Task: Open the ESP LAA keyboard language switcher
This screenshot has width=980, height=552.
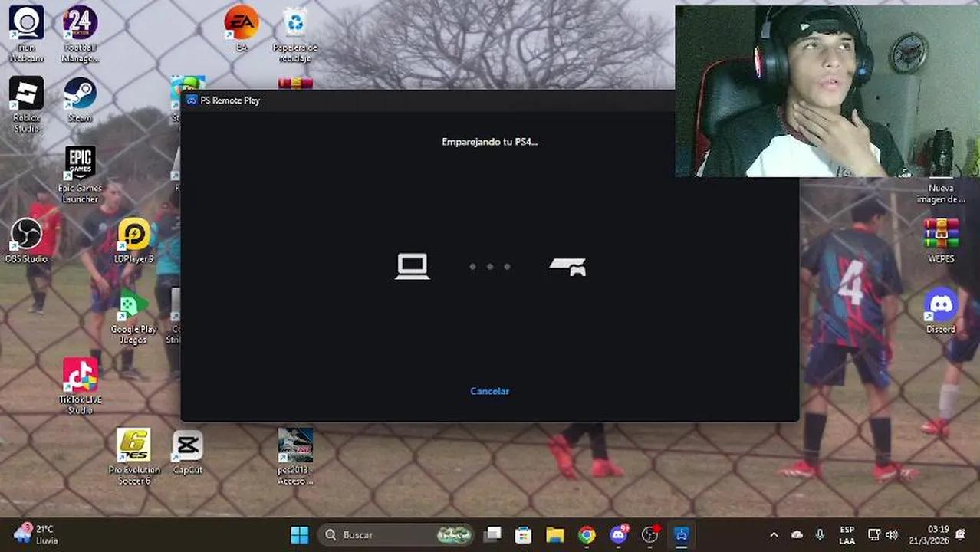Action: point(847,535)
